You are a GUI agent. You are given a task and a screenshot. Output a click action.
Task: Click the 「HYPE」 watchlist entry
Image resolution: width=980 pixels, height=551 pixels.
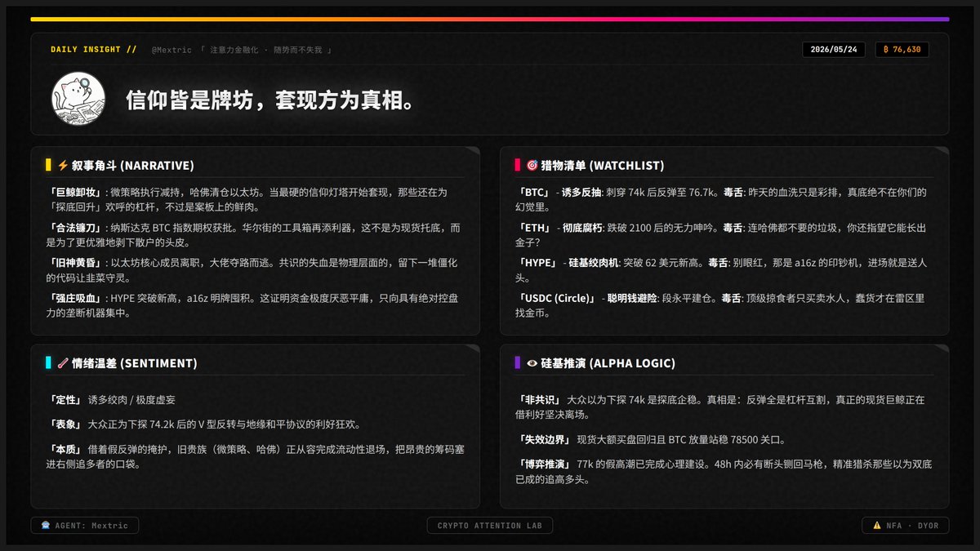[x=538, y=263]
